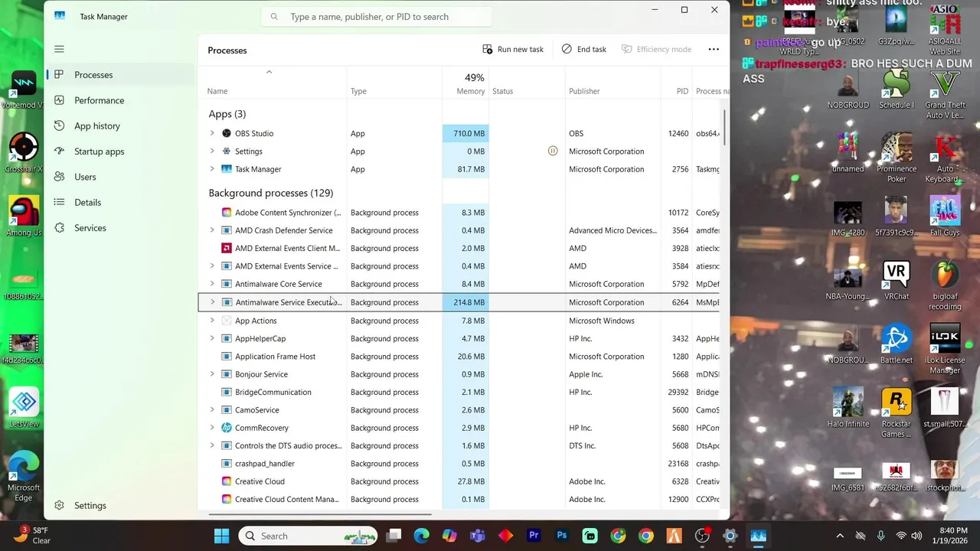980x551 pixels.
Task: Click the suspended status pause icon on Settings row
Action: (553, 152)
